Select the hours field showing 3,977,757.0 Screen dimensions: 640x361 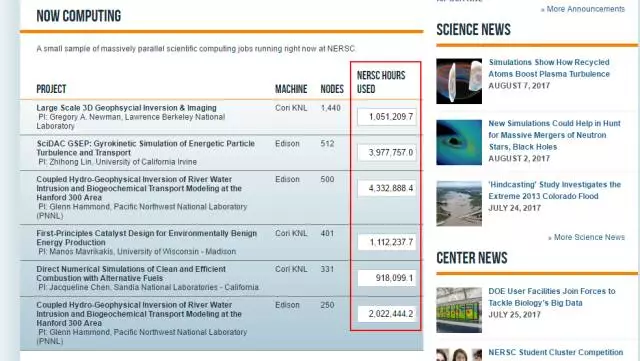pos(387,152)
